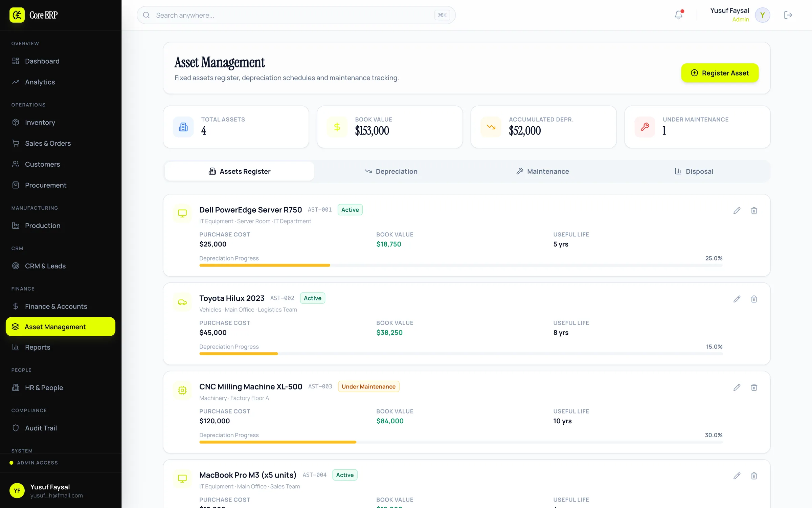Click the Core ERP logo icon
Viewport: 812px width, 508px height.
(x=17, y=15)
